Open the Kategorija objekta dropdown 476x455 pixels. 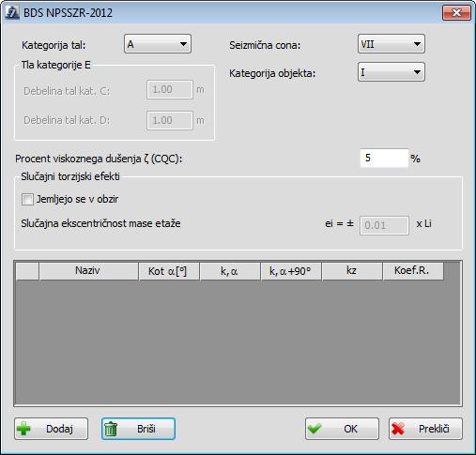[392, 72]
